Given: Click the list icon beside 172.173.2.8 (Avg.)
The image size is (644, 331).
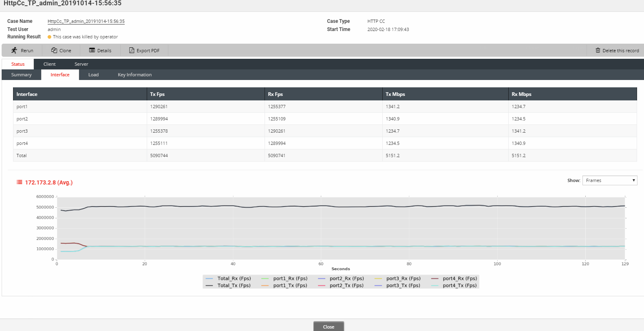Looking at the screenshot, I should click(x=19, y=182).
